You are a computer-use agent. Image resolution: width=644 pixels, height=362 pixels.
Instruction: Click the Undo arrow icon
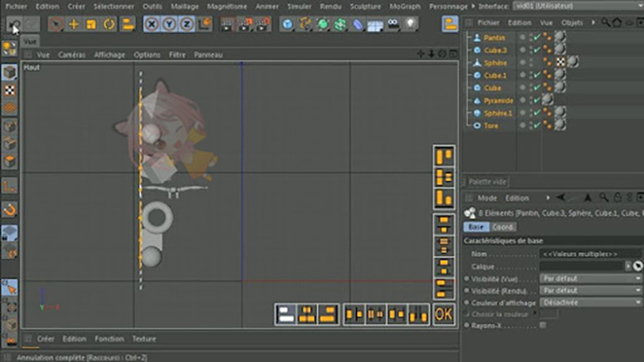click(x=15, y=24)
